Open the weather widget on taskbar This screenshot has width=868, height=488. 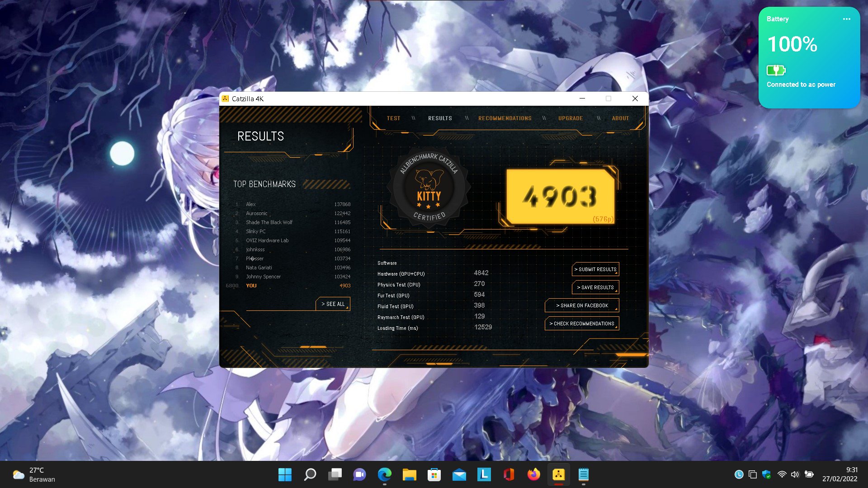click(34, 474)
